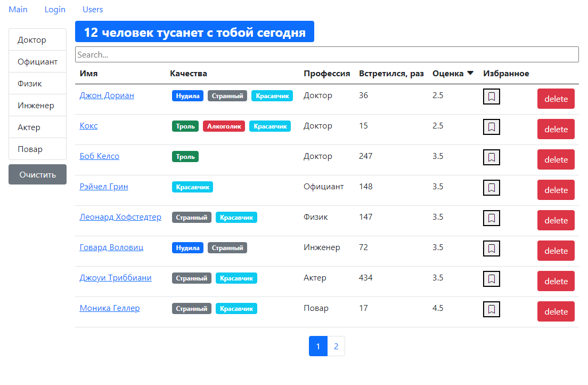The image size is (588, 385).
Task: Click Красавчик badge in Рэйчел Грин row
Action: [192, 187]
